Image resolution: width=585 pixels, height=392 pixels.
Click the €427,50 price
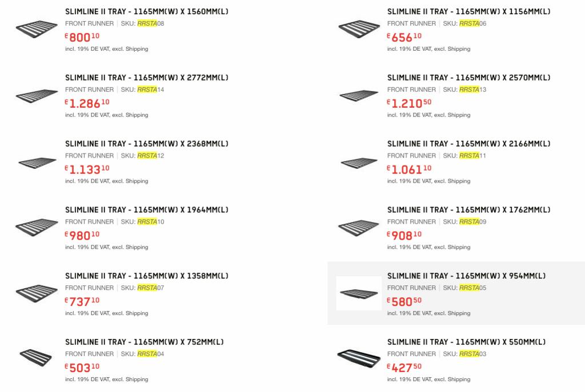click(x=404, y=367)
